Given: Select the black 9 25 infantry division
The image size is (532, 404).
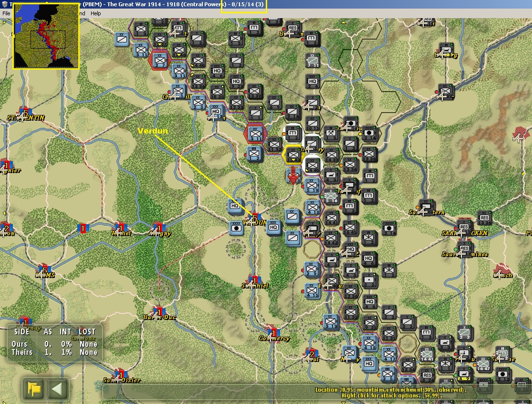Looking at the screenshot, I should tap(370, 322).
